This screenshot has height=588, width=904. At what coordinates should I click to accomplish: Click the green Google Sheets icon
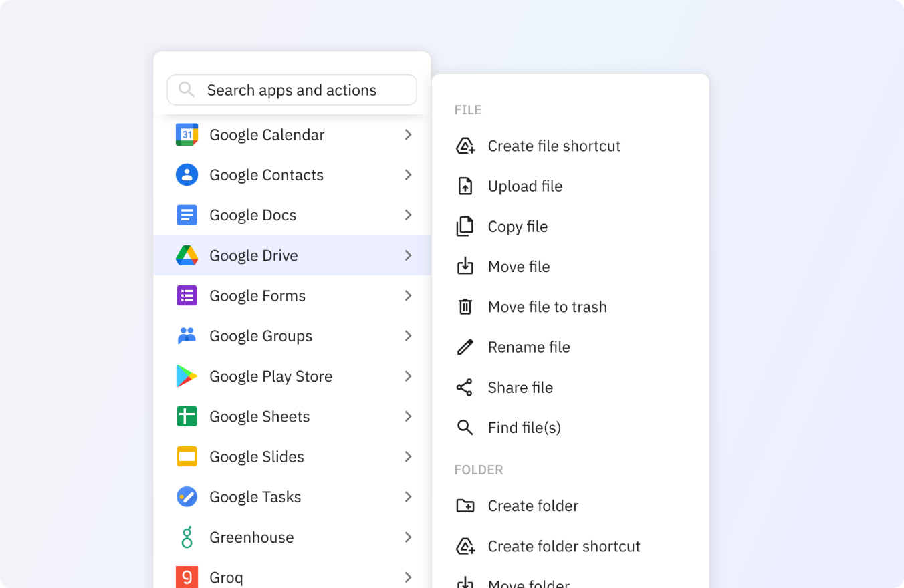click(x=187, y=416)
